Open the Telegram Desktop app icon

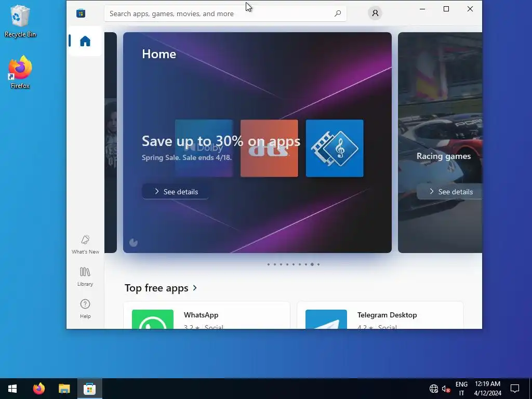point(326,320)
